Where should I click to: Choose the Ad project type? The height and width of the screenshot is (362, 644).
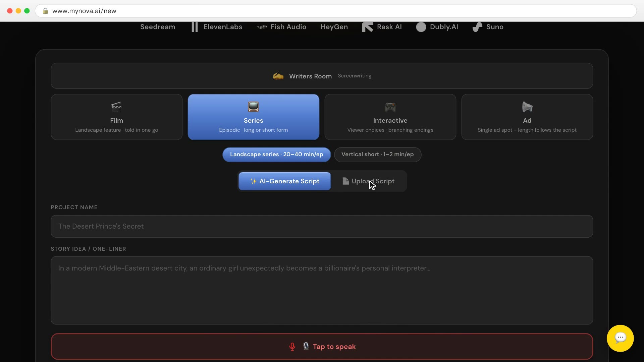(x=527, y=117)
